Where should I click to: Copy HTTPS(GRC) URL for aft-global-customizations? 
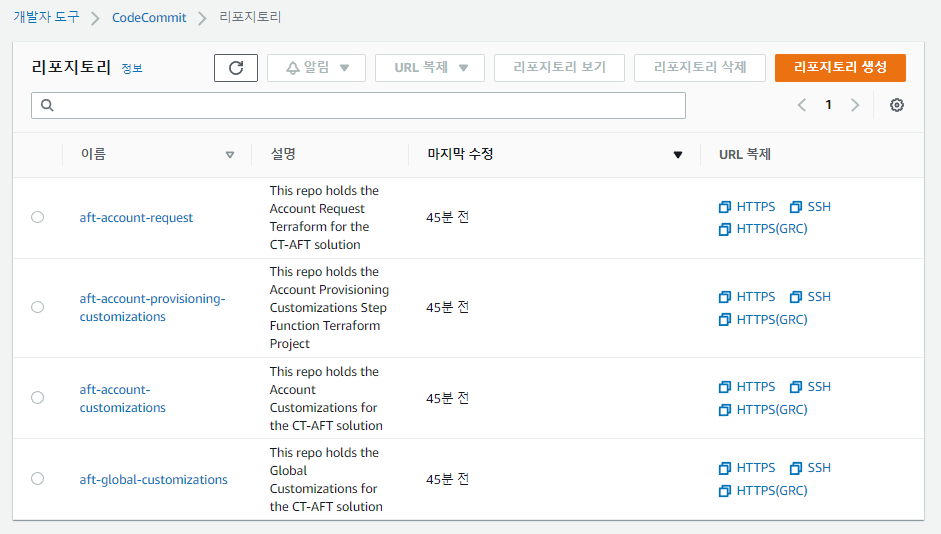(x=763, y=490)
